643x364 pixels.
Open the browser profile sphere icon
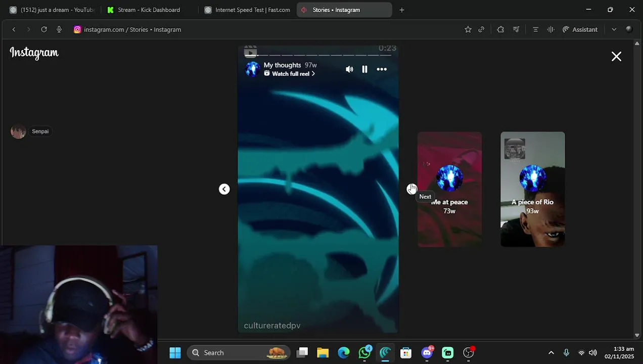click(x=629, y=29)
